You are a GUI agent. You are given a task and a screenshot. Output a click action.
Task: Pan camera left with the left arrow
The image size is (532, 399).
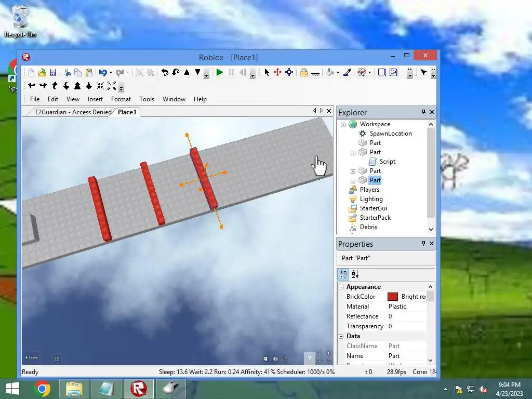pos(32,86)
